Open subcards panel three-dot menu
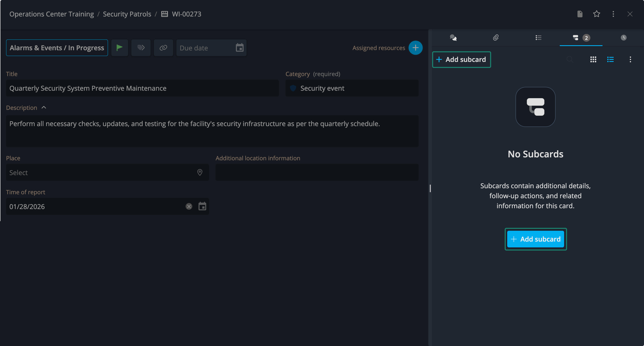Viewport: 644px width, 346px height. click(630, 60)
